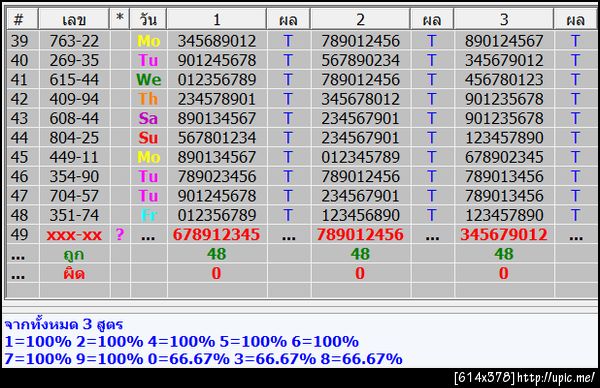
Task: Click the green 'ถูก' label
Action: tap(74, 254)
